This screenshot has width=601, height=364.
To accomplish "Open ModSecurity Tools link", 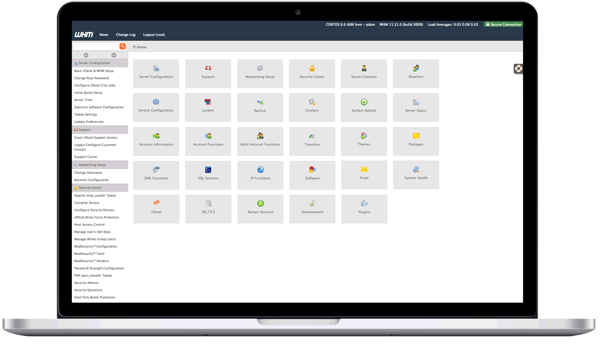I will point(89,254).
